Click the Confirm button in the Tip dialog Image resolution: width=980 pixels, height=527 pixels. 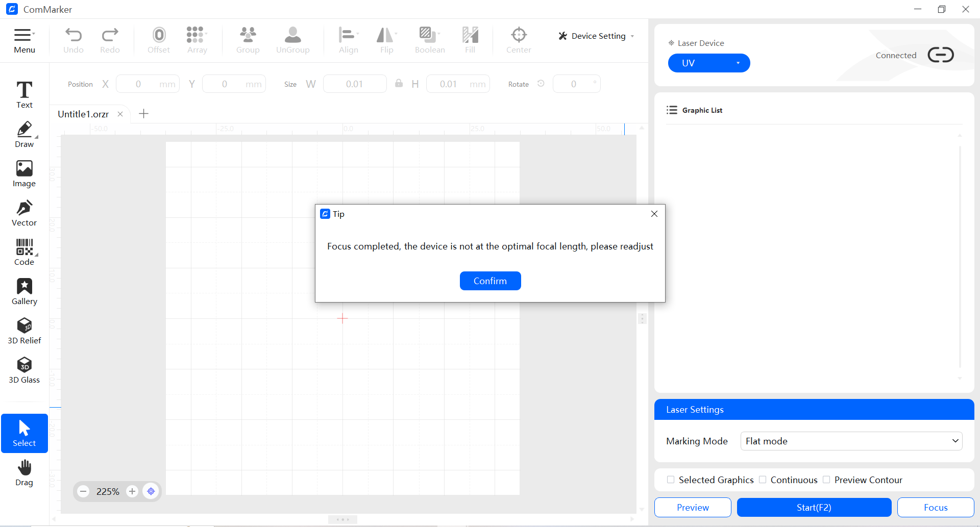click(x=490, y=281)
